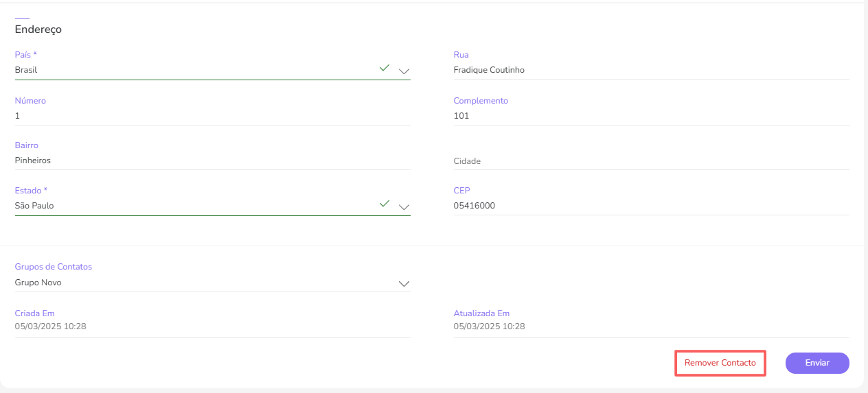The width and height of the screenshot is (868, 393).
Task: Click the São Paulo value in Estado
Action: tap(34, 206)
